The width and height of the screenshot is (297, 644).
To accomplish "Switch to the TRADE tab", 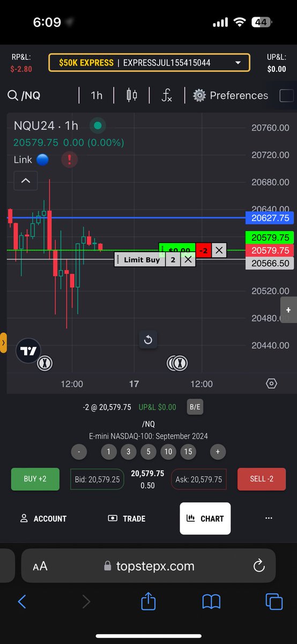I will (x=127, y=518).
